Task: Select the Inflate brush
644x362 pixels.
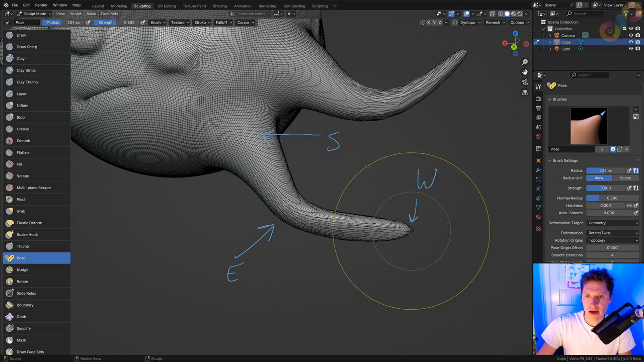Action: (x=36, y=106)
